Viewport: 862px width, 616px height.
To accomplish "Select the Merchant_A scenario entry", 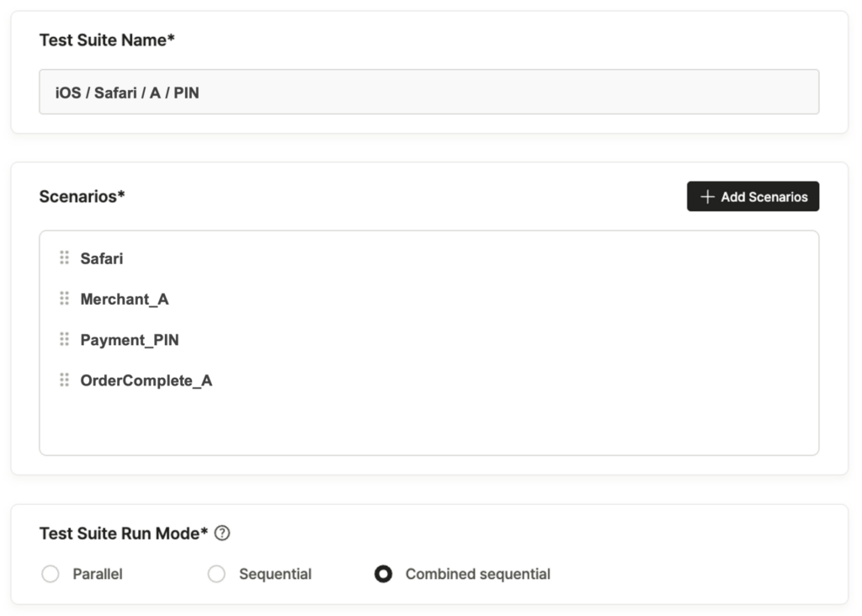I will [x=125, y=299].
